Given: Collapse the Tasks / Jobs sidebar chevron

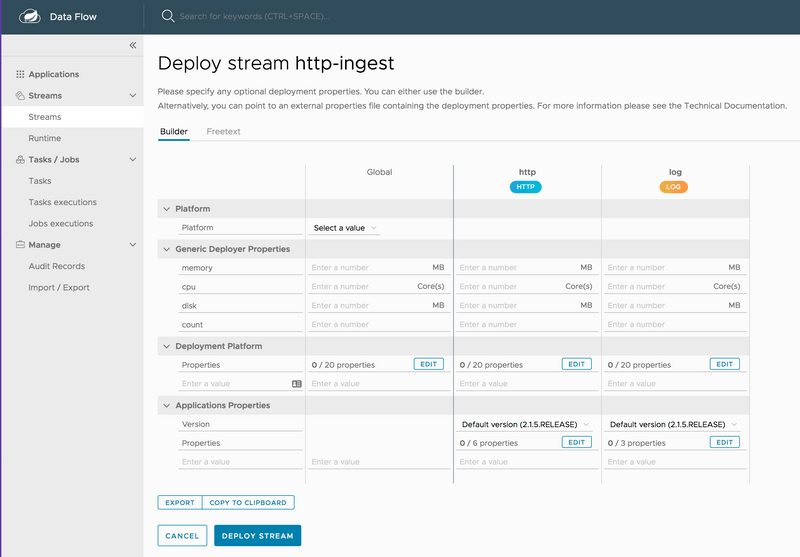Looking at the screenshot, I should point(133,160).
